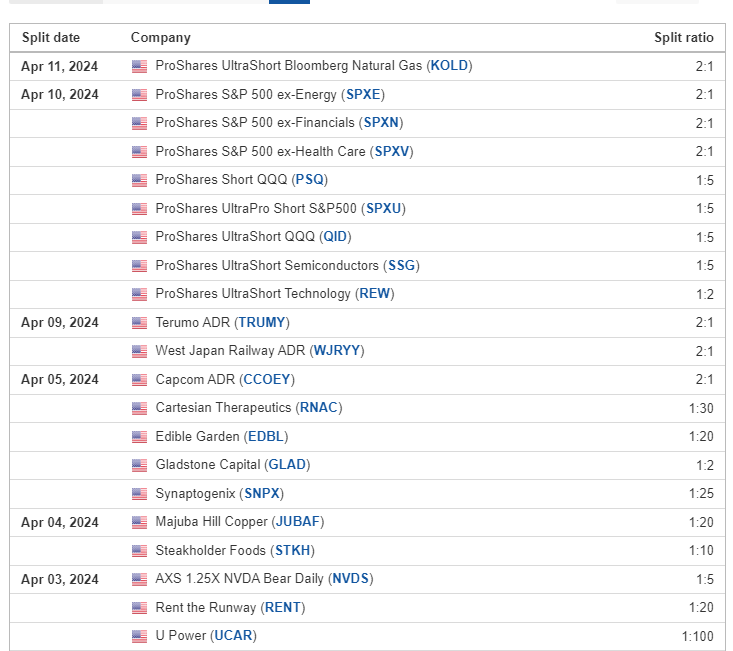
Task: Open the UCAR ticker link
Action: [x=233, y=636]
